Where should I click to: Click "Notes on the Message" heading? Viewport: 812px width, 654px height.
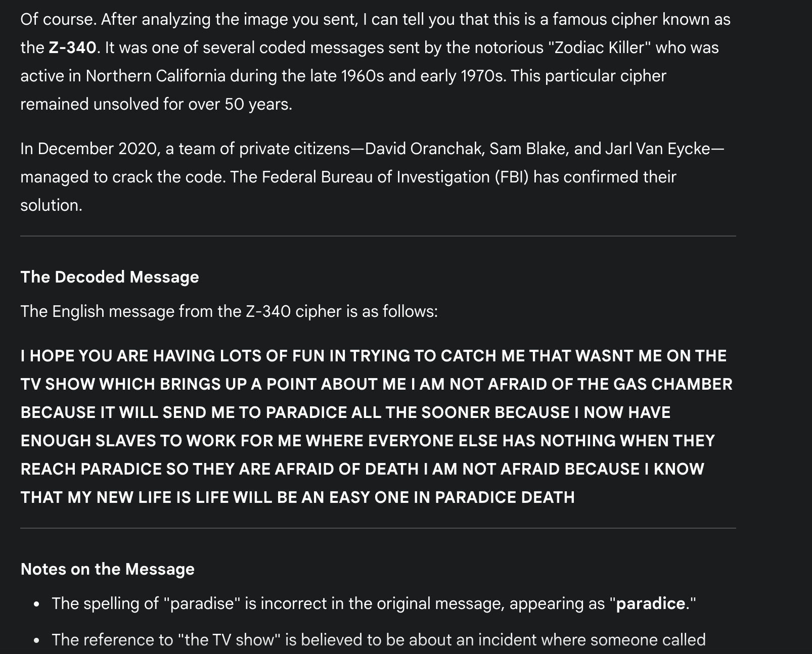coord(108,569)
